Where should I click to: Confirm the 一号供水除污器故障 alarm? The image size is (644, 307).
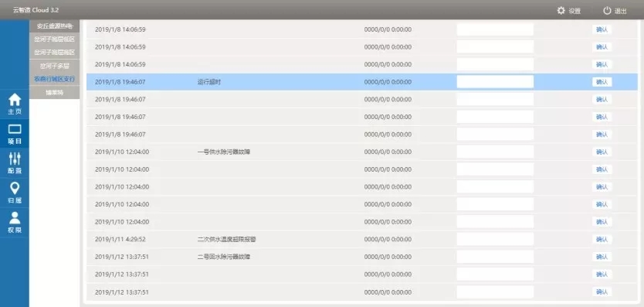[x=602, y=152]
